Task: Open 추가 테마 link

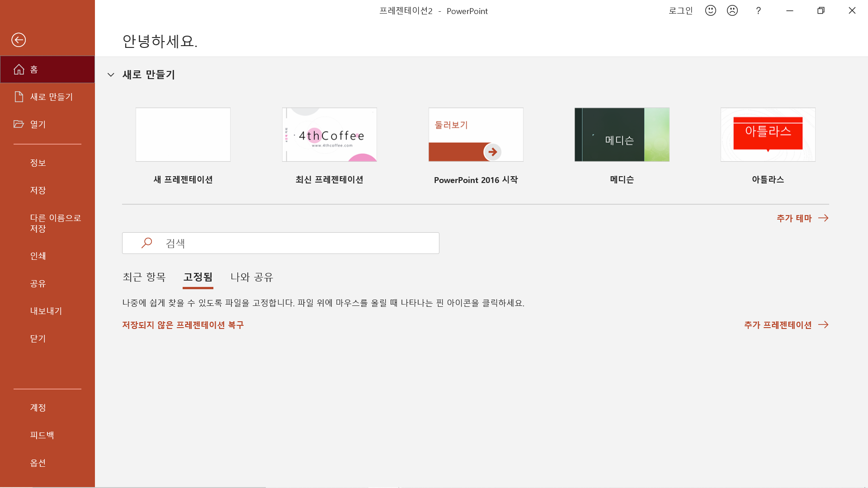Action: (x=802, y=218)
